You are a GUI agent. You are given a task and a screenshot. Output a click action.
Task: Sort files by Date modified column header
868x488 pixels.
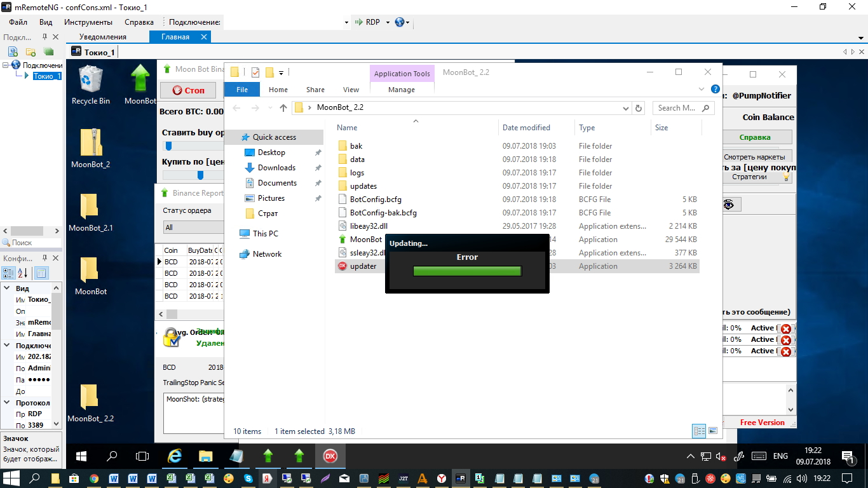point(526,128)
